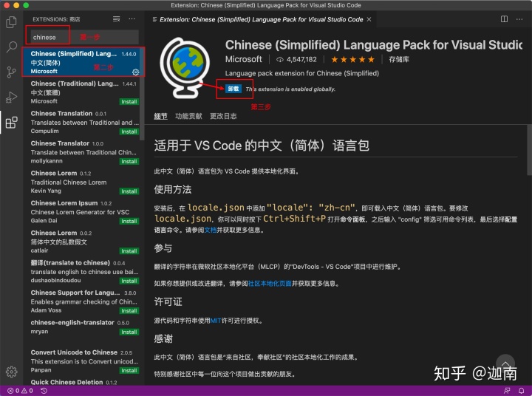
Task: Click the extensions list scrollbar
Action: tap(142, 93)
